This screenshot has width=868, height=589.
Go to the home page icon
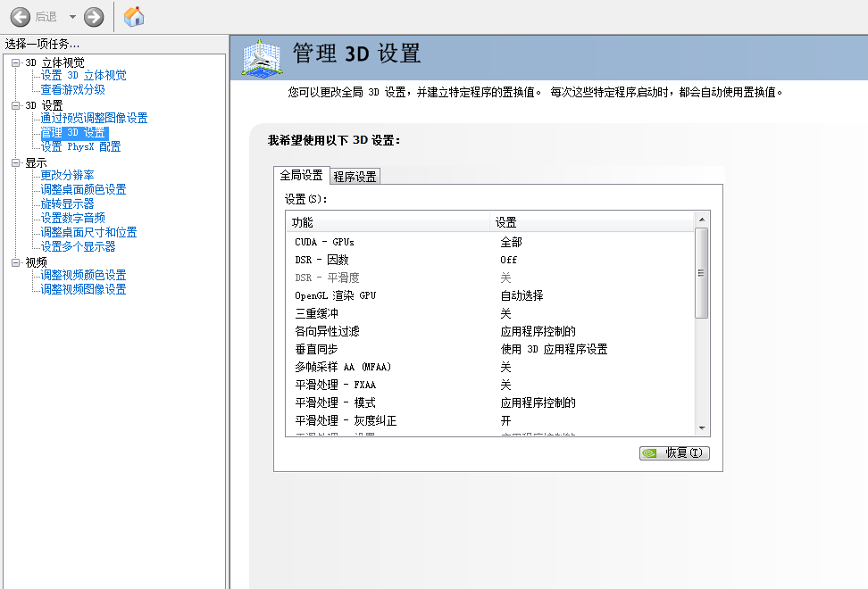pyautogui.click(x=133, y=17)
